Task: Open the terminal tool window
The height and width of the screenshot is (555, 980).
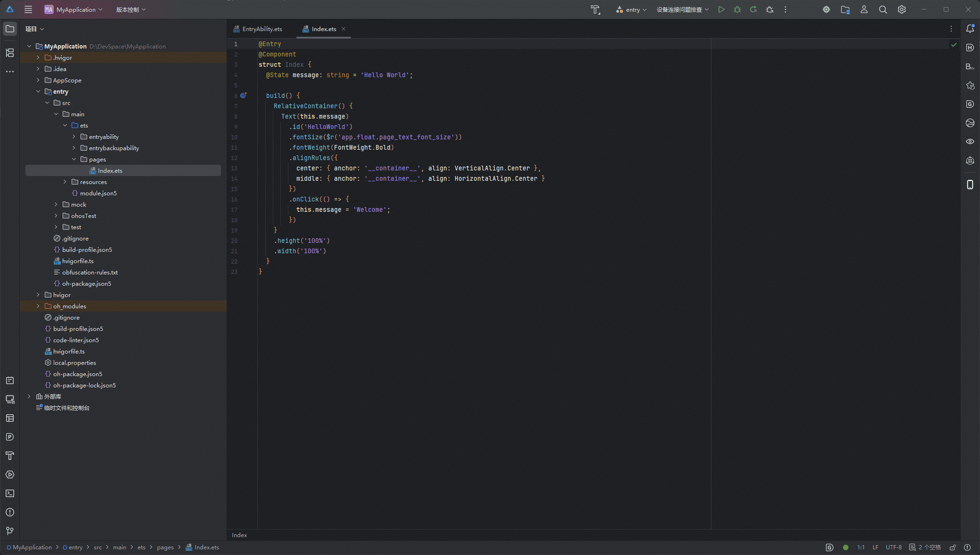Action: (x=10, y=493)
